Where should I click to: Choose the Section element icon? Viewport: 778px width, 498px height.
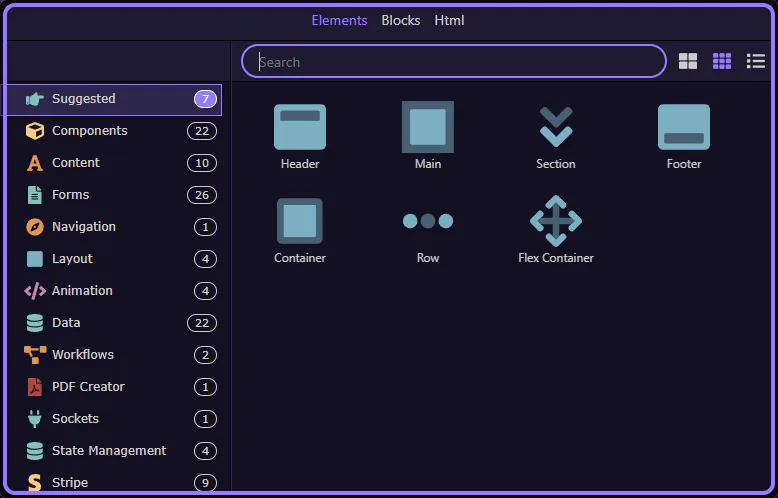(555, 127)
